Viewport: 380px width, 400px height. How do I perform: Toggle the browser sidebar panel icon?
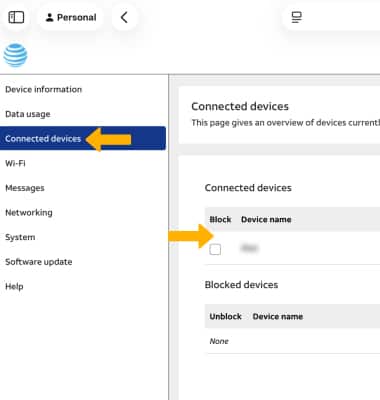pyautogui.click(x=16, y=17)
